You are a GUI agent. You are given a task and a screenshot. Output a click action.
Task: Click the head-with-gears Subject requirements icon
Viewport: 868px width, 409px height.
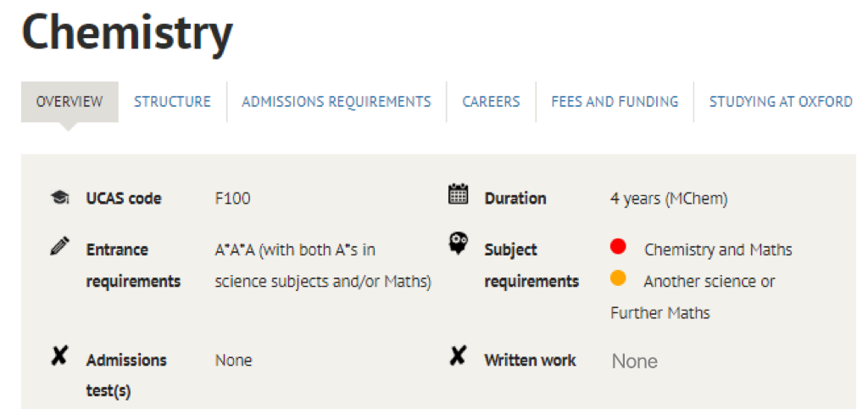point(459,244)
